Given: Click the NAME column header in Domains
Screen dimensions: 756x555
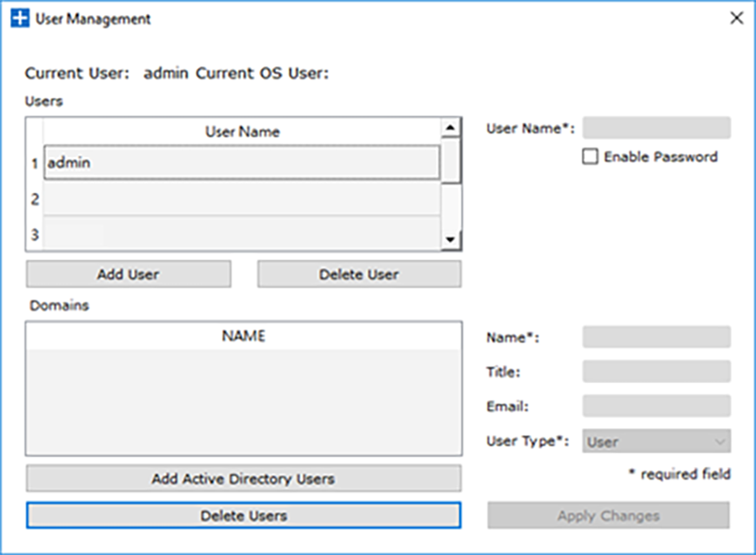Looking at the screenshot, I should tap(244, 336).
